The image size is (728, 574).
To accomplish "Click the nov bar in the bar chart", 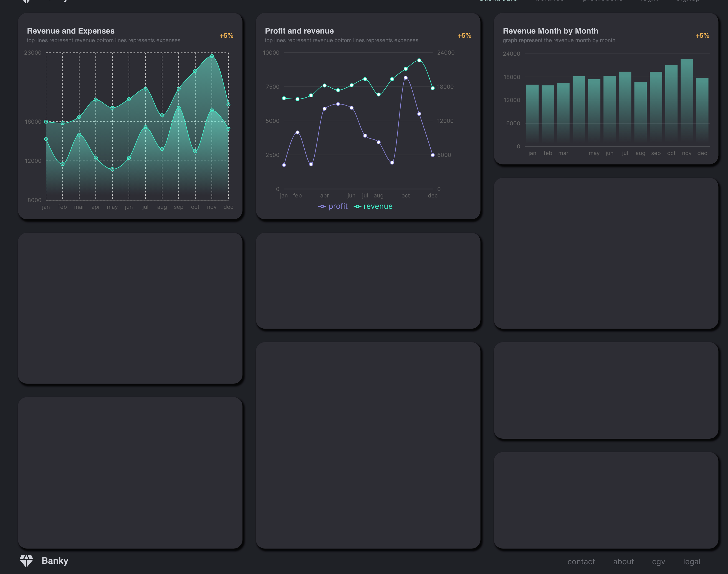I will [687, 103].
